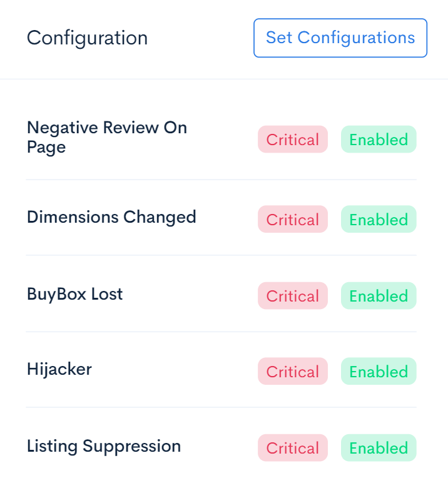Click the word Page in first alert name
448x483 pixels.
point(46,148)
